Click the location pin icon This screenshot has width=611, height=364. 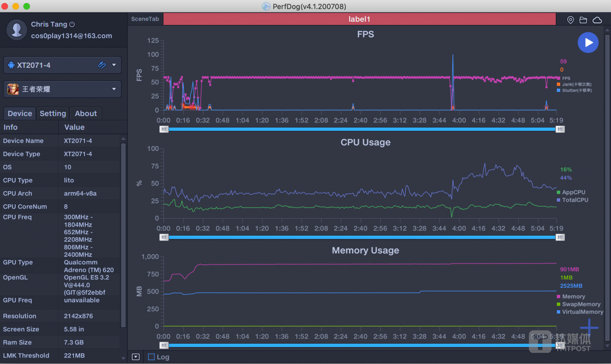click(571, 20)
